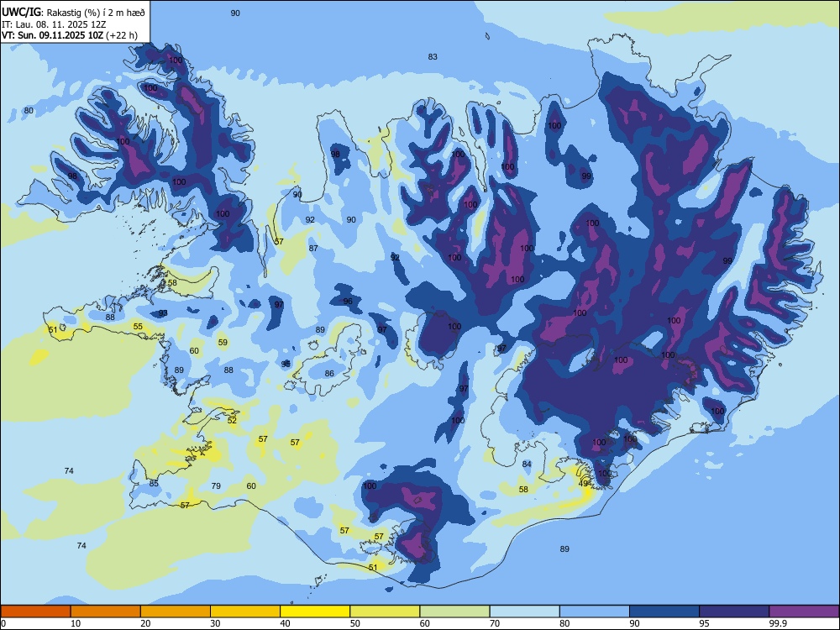Viewport: 840px width, 630px height.
Task: Choose the 60–70 light green legend swatch
Action: pos(454,612)
